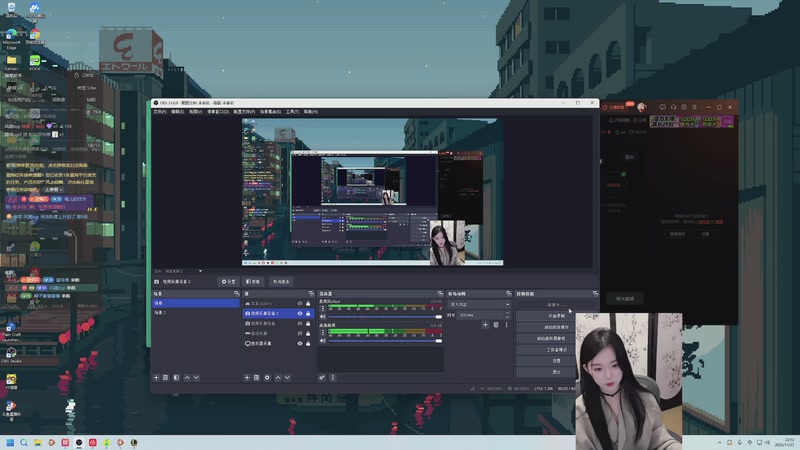The image size is (800, 450).
Task: Open the 工具(T) menu
Action: tap(292, 112)
